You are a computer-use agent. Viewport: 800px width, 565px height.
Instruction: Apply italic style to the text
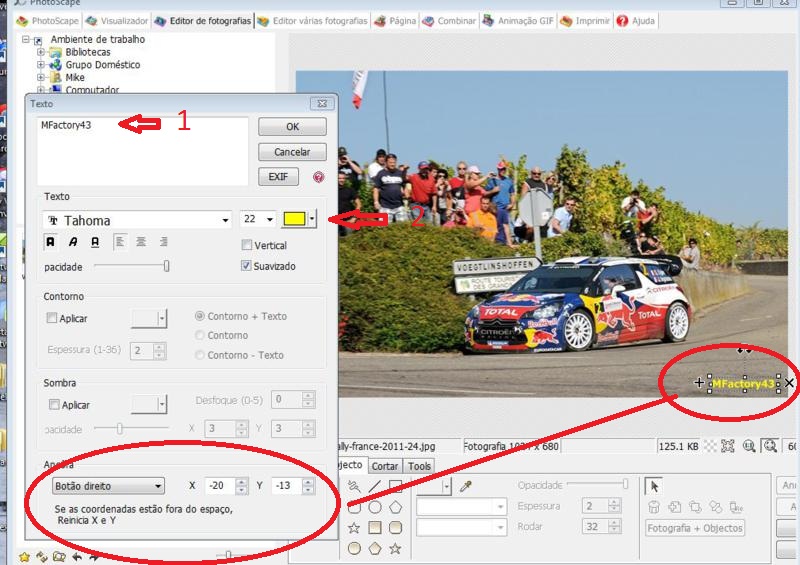tap(73, 241)
